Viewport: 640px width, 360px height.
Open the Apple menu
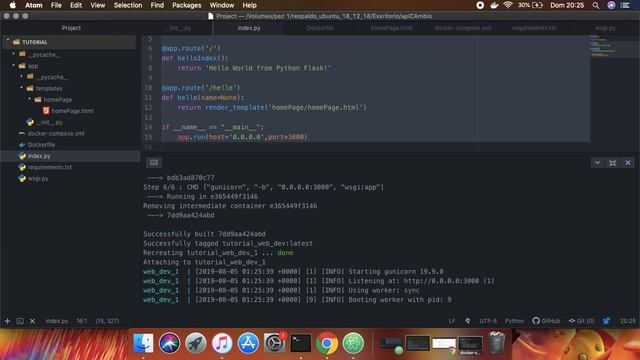(x=13, y=5)
